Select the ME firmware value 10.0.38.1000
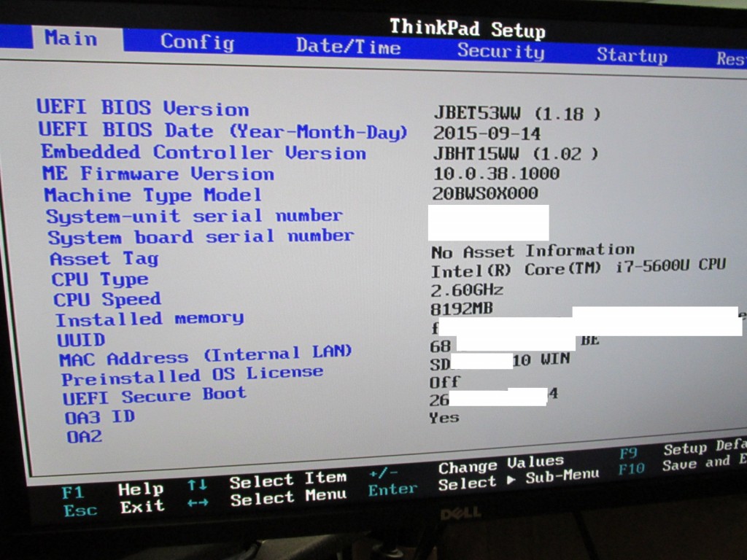The width and height of the screenshot is (747, 560). [496, 174]
